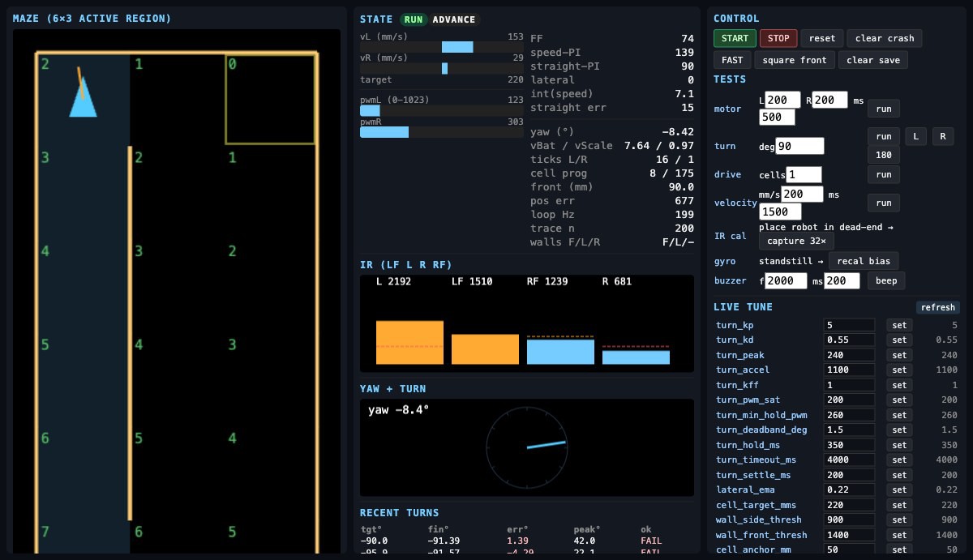Focus the drive cells input
This screenshot has height=560, width=973.
coord(804,175)
